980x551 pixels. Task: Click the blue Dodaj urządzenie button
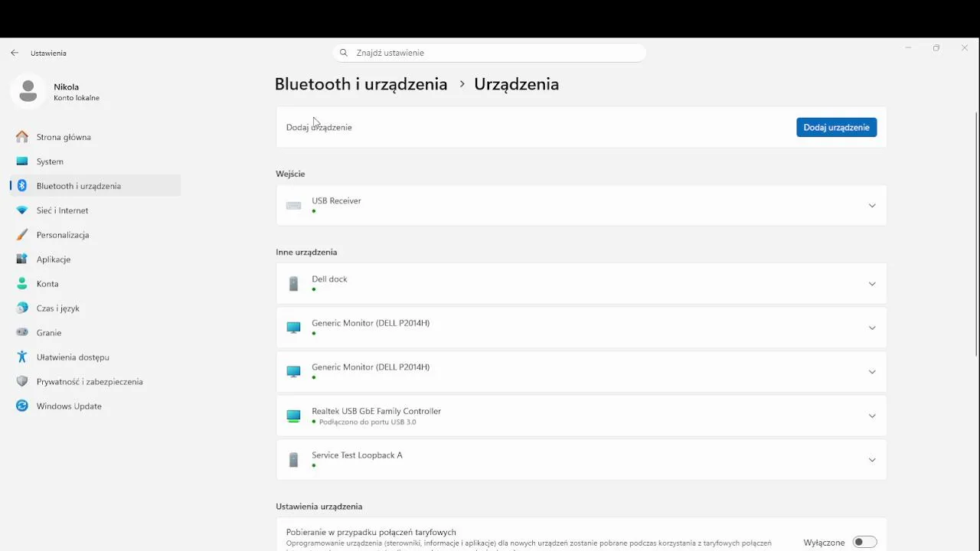click(836, 127)
